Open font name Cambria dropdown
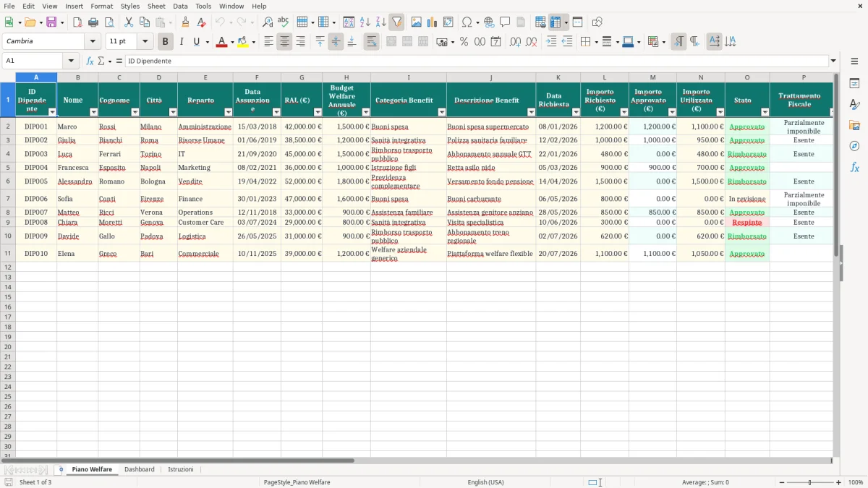 coord(93,42)
